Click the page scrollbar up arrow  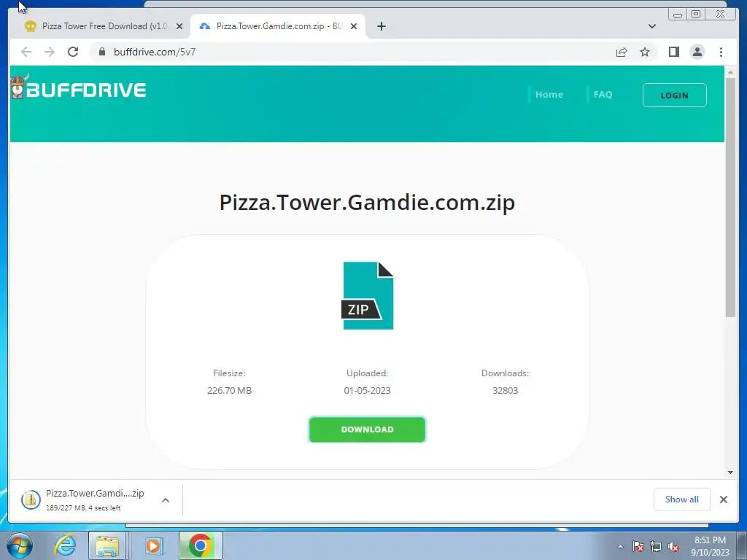click(730, 72)
